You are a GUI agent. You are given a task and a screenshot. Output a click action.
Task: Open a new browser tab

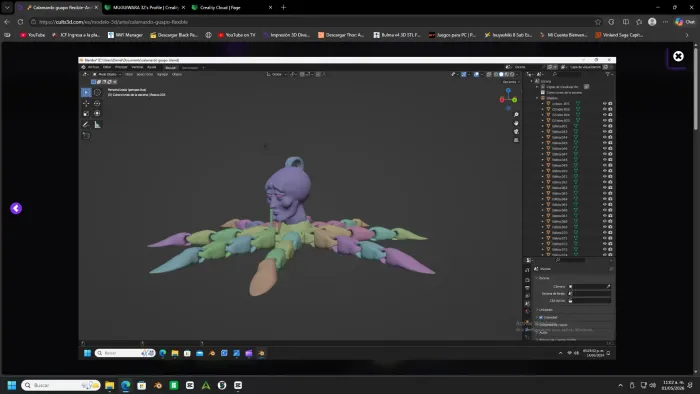(283, 8)
